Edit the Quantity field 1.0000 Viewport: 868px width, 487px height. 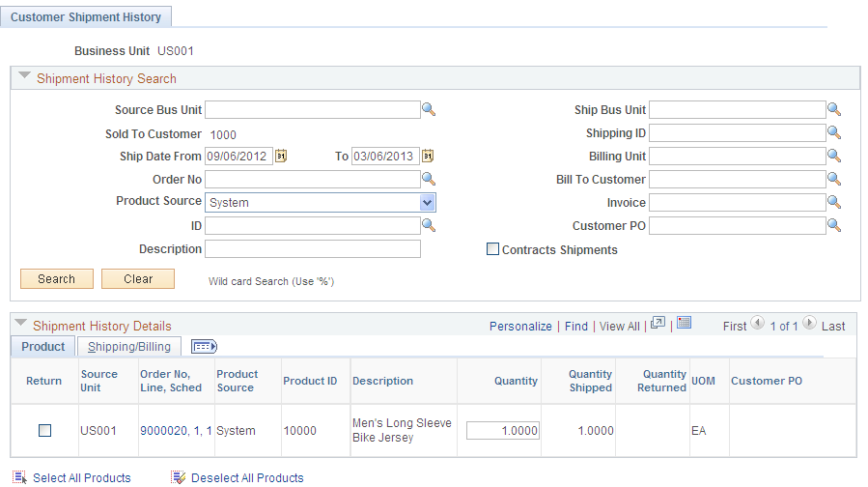503,431
